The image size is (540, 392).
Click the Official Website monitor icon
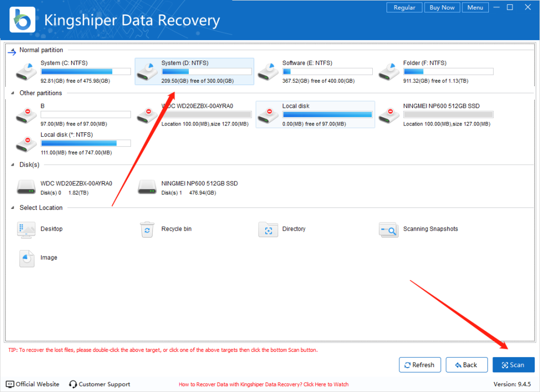[x=10, y=384]
